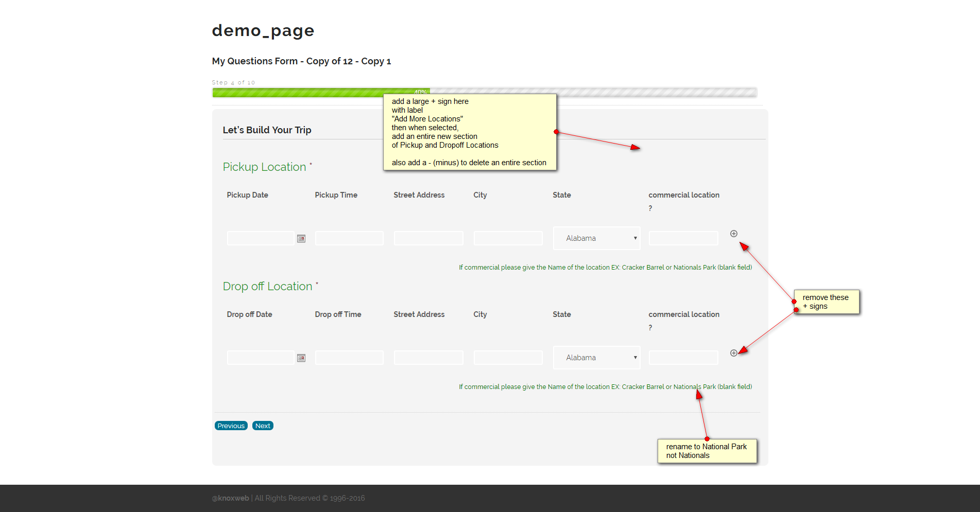The image size is (980, 512).
Task: Click the plus icon in Pickup Location row
Action: pyautogui.click(x=734, y=234)
